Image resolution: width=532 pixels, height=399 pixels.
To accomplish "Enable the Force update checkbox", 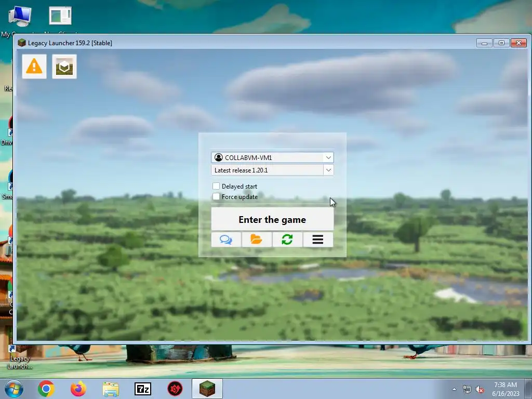I will [216, 196].
